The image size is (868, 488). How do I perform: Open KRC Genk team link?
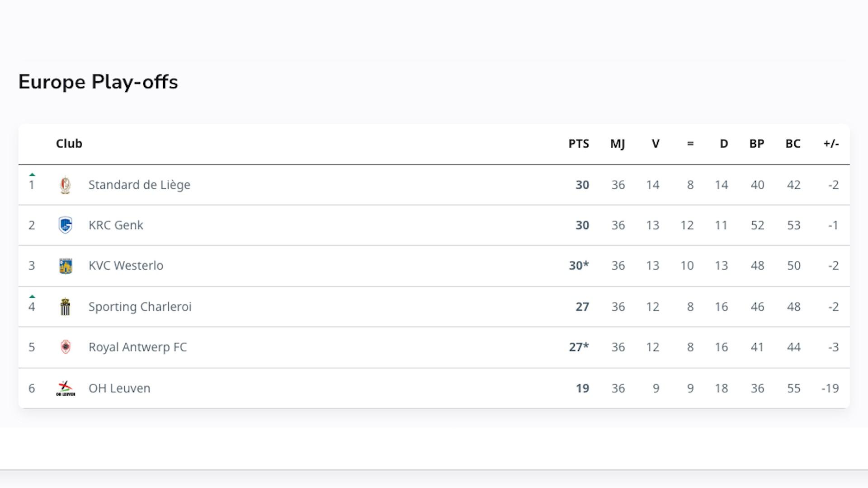pos(116,225)
